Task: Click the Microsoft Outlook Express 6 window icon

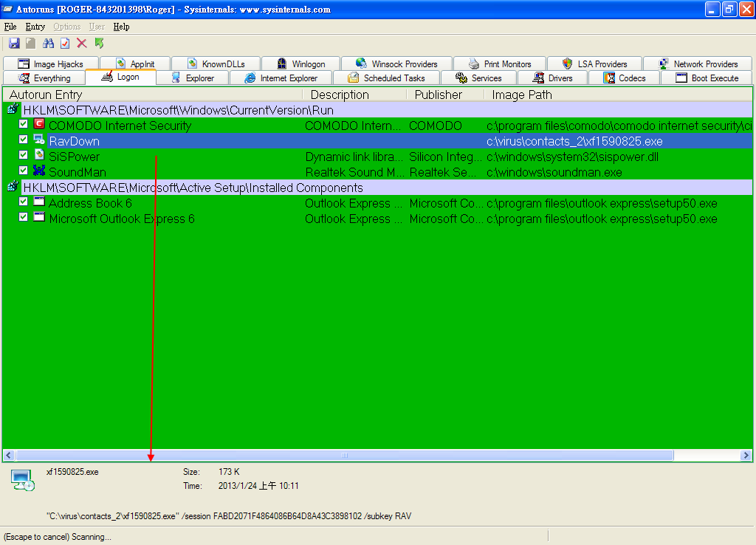Action: [39, 217]
